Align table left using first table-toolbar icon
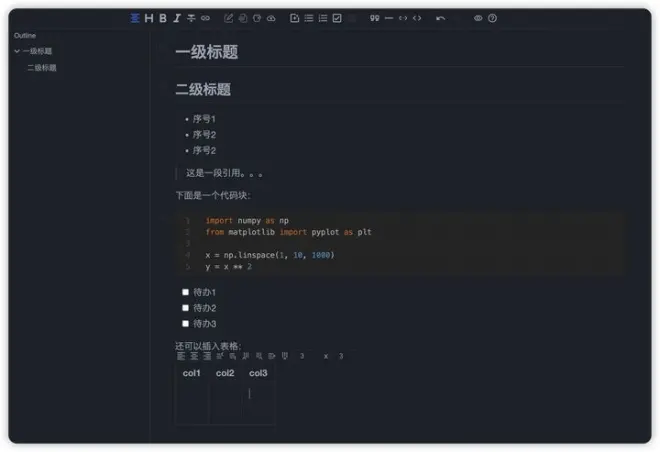 181,356
